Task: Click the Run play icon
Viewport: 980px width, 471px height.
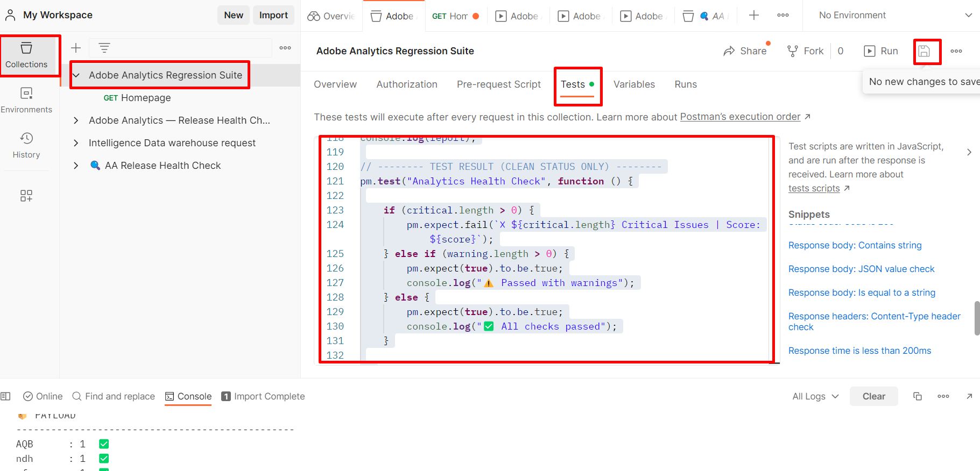Action: tap(869, 51)
